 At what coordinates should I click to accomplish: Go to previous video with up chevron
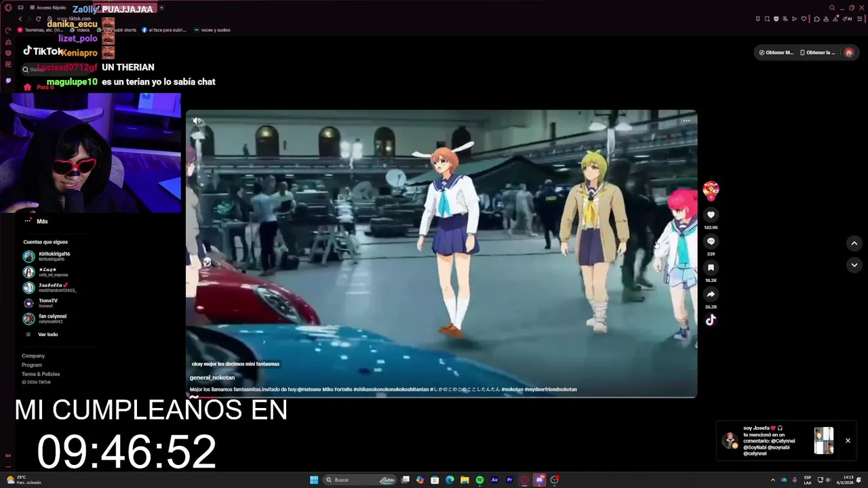(x=854, y=243)
